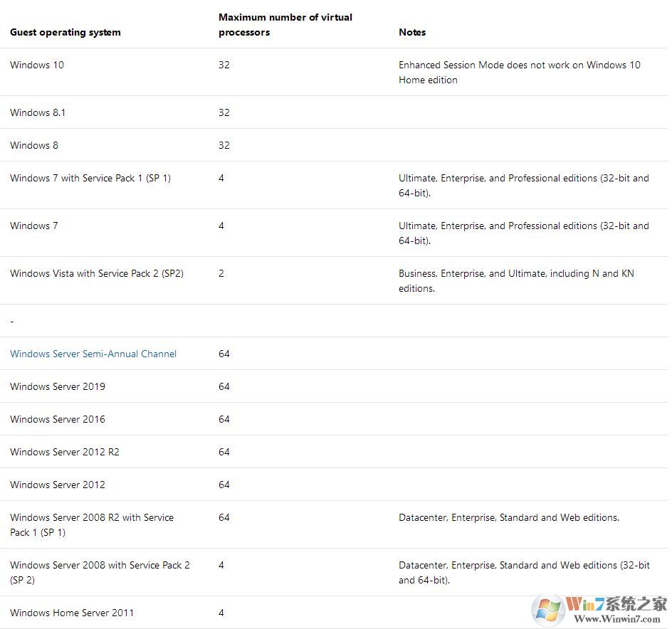Click the Windows Server 2008 with Service Pack 2 cell
The image size is (672, 629).
coord(100,572)
